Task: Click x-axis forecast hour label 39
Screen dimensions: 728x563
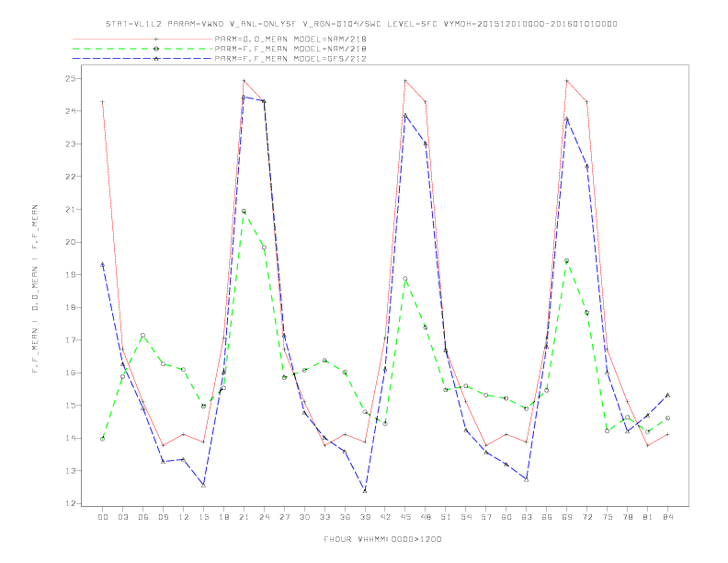Action: click(x=365, y=517)
